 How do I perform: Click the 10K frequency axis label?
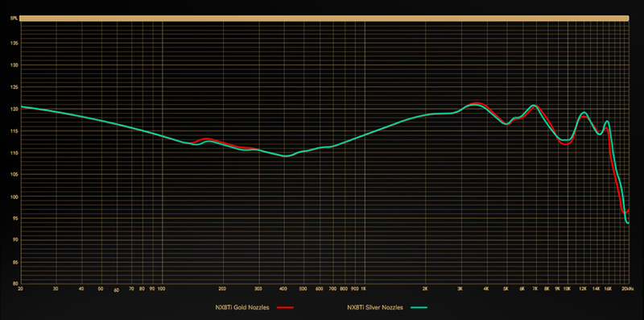pos(568,289)
